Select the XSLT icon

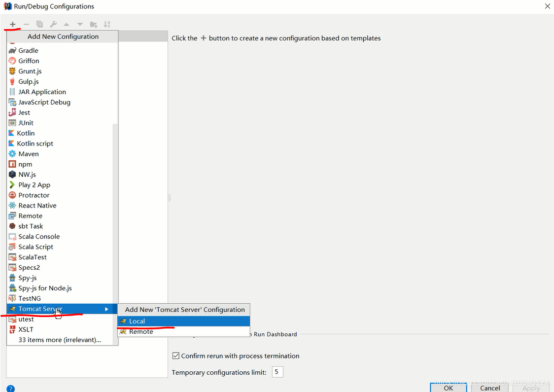(x=12, y=329)
